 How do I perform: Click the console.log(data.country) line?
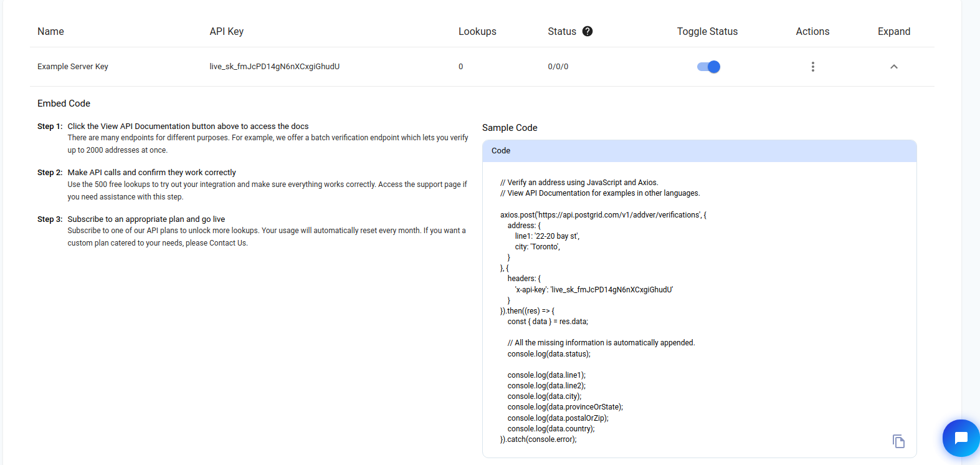point(551,429)
